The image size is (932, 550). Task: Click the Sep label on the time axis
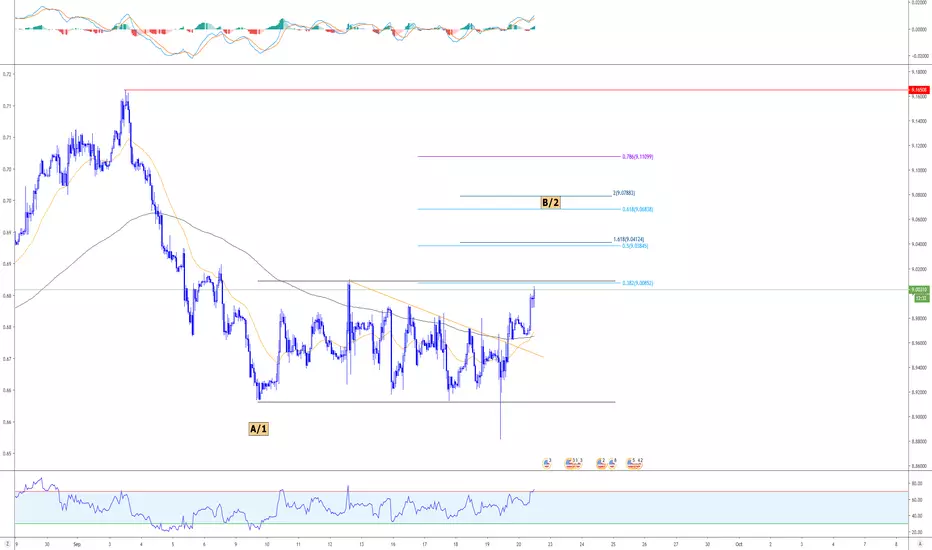[x=77, y=544]
